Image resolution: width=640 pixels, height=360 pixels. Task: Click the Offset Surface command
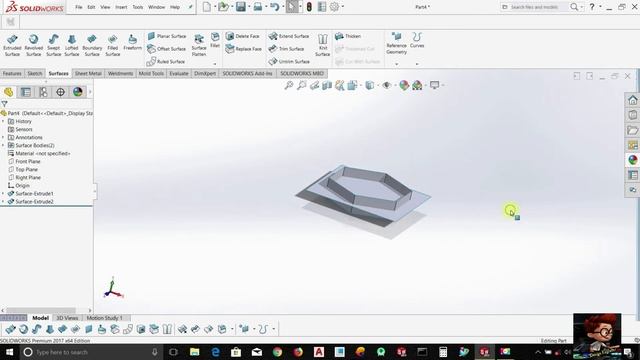[167, 49]
